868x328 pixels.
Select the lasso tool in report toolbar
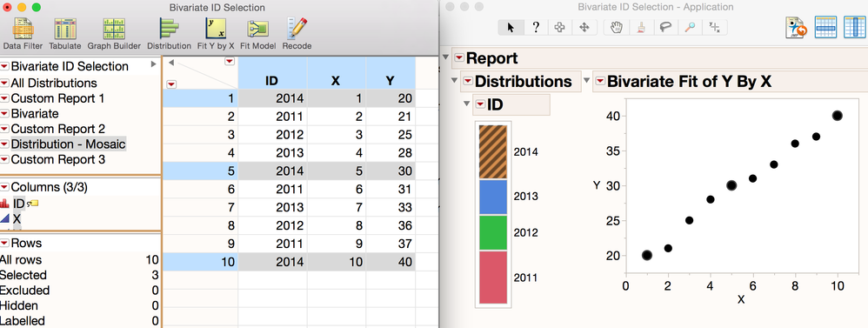[x=666, y=28]
